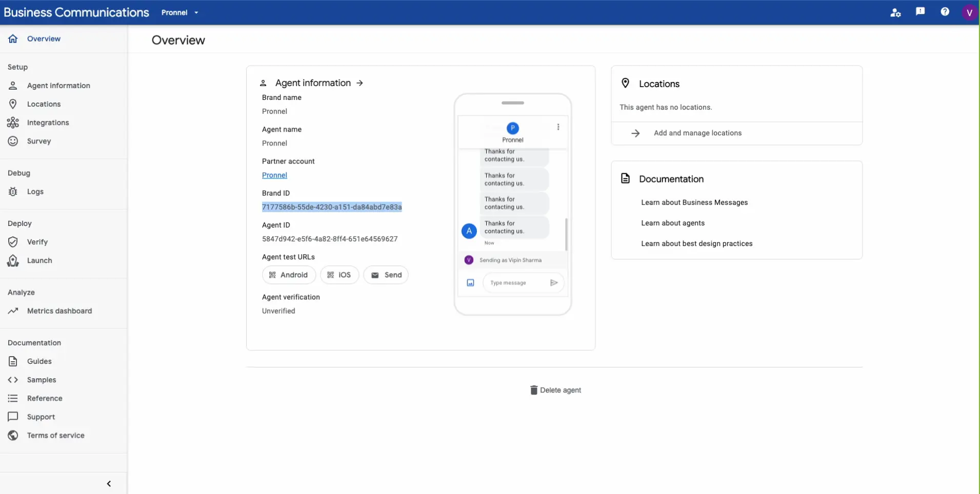Open partner account settings icon in header
Screen dimensions: 980x494
point(895,12)
